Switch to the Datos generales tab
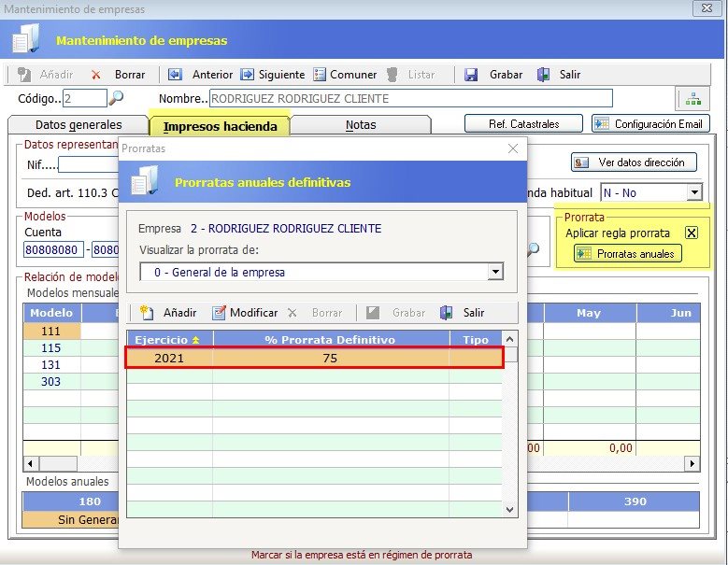The image size is (728, 565). click(x=79, y=124)
